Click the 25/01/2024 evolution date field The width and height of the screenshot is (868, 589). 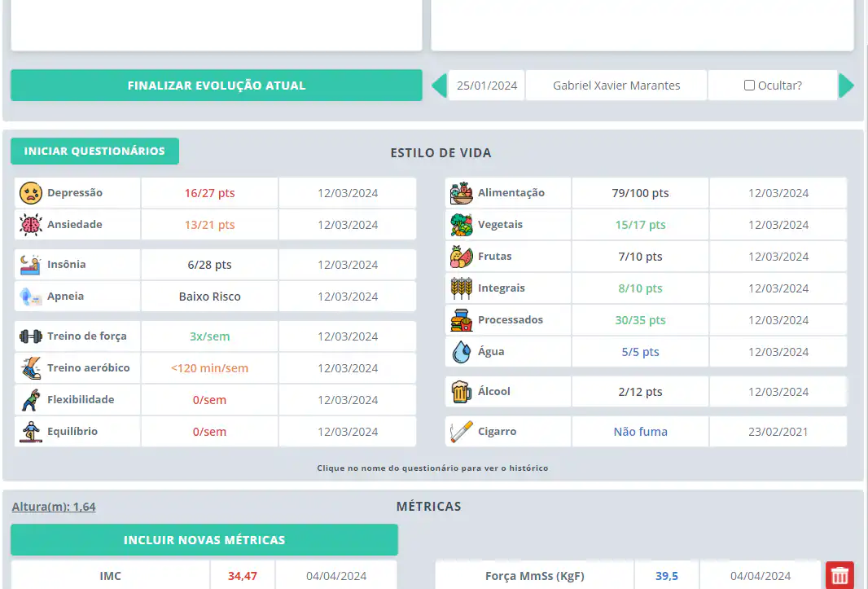tap(487, 86)
